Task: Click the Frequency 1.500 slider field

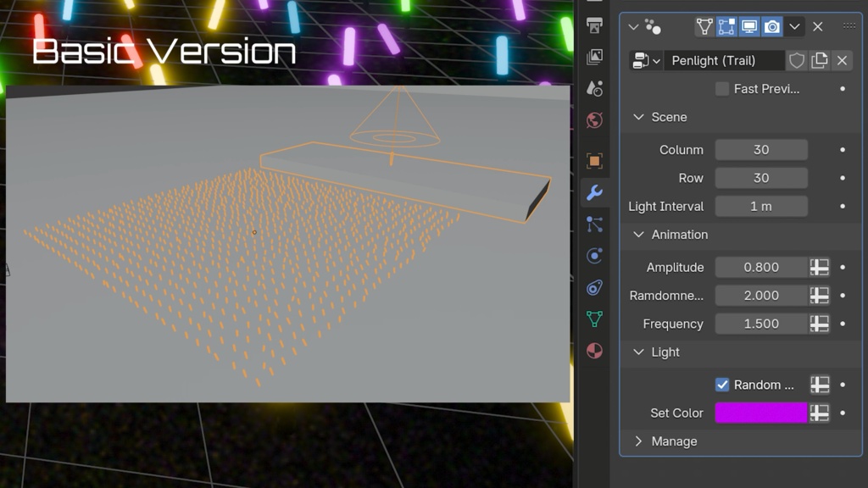Action: click(x=761, y=324)
